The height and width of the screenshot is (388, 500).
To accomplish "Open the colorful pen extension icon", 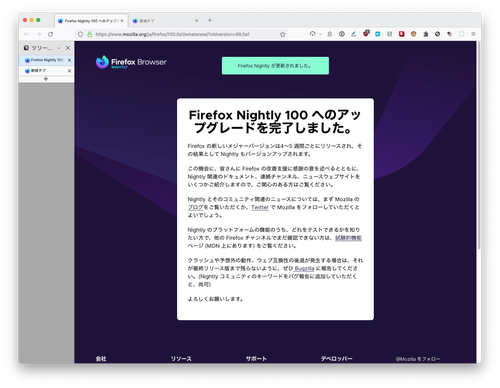I will coord(354,34).
